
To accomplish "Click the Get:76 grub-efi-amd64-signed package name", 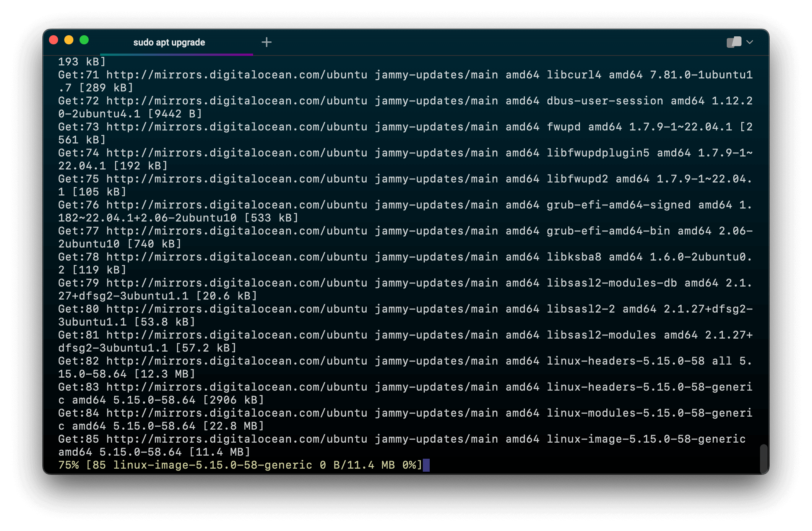I will [618, 205].
